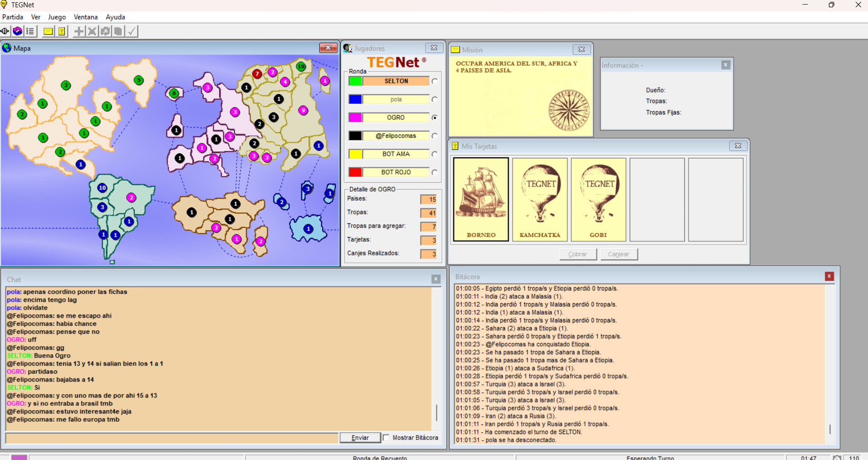Close the Bitácora panel with red X
This screenshot has height=460, width=868.
(x=829, y=276)
